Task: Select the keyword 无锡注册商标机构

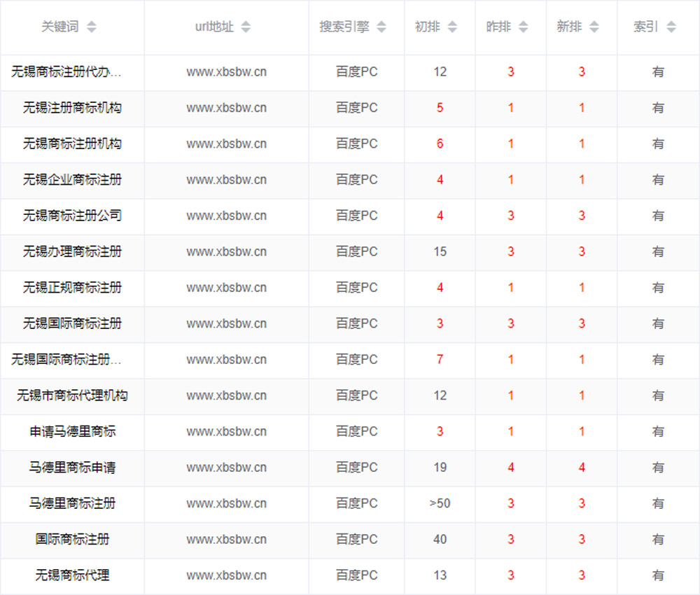Action: (x=72, y=108)
